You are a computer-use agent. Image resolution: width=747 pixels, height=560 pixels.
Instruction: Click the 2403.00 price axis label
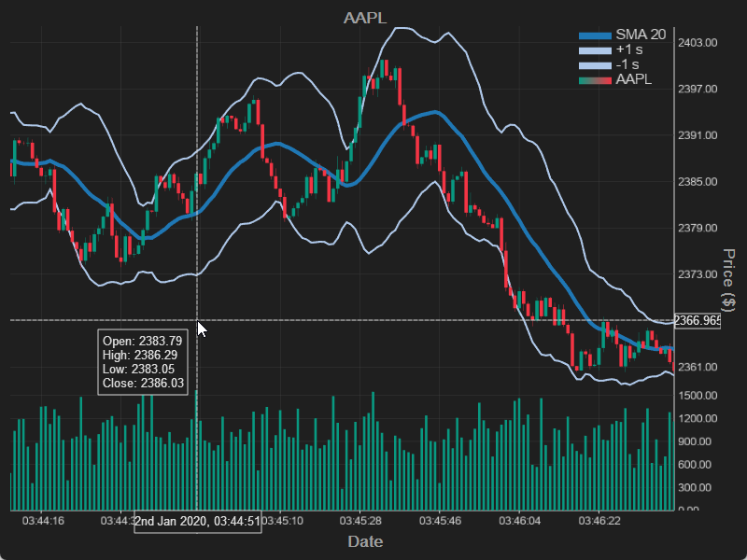click(x=698, y=43)
